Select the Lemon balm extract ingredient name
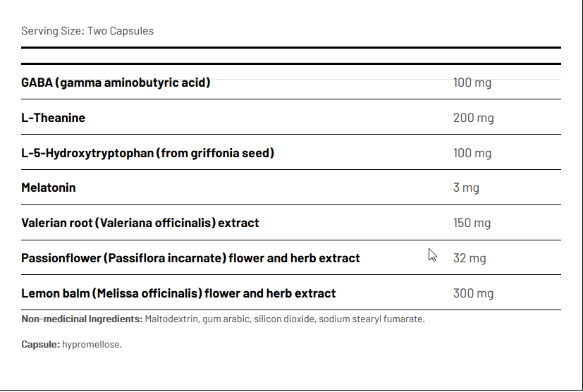Viewport: 583px width, 392px height. point(178,293)
